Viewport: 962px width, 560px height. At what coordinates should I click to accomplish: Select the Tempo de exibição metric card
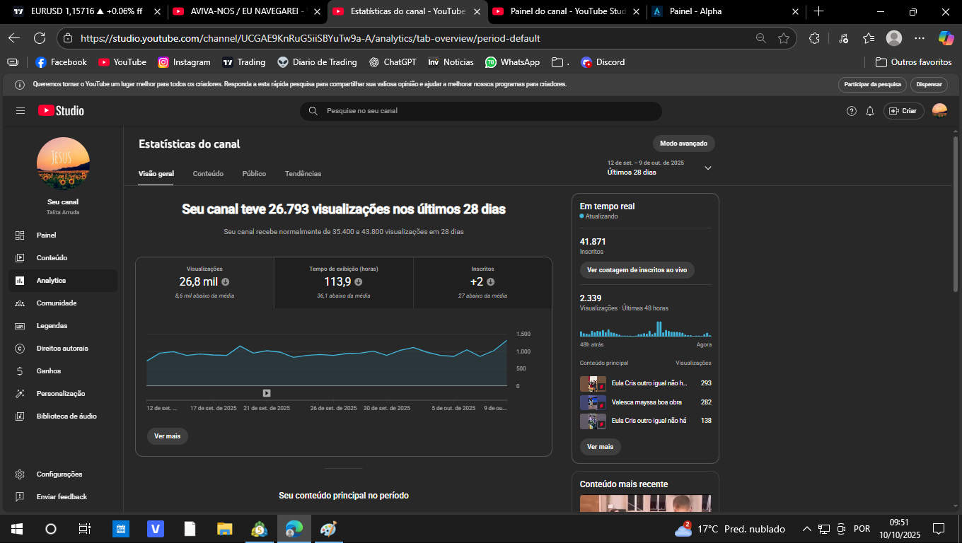pyautogui.click(x=343, y=282)
